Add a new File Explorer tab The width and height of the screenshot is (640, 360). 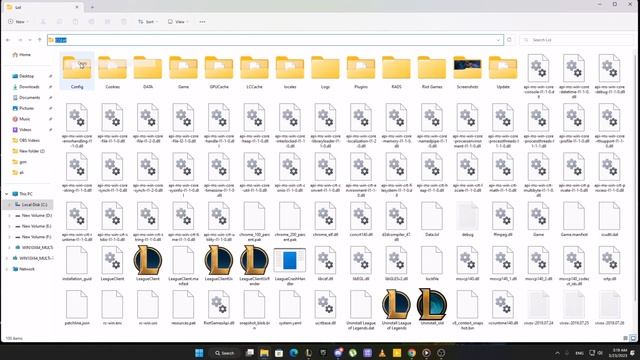[x=92, y=7]
